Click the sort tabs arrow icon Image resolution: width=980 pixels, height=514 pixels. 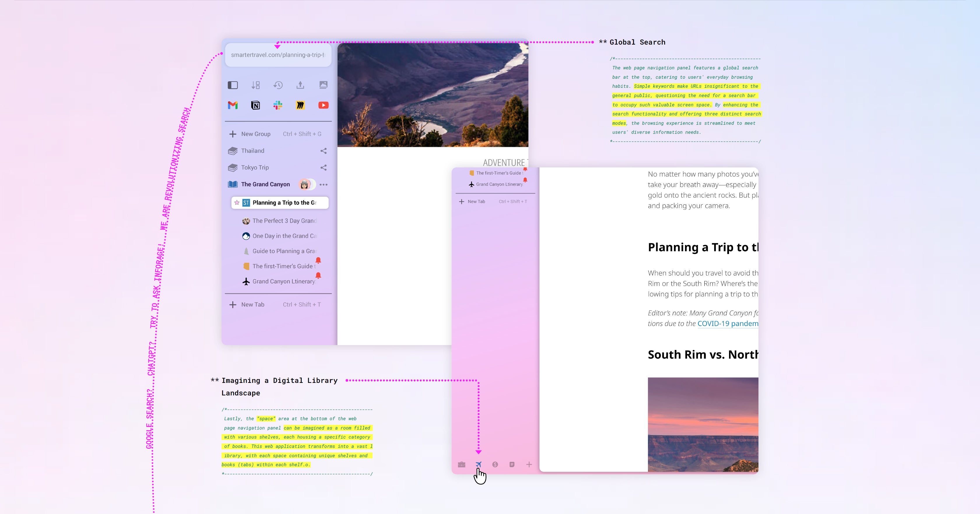point(256,85)
